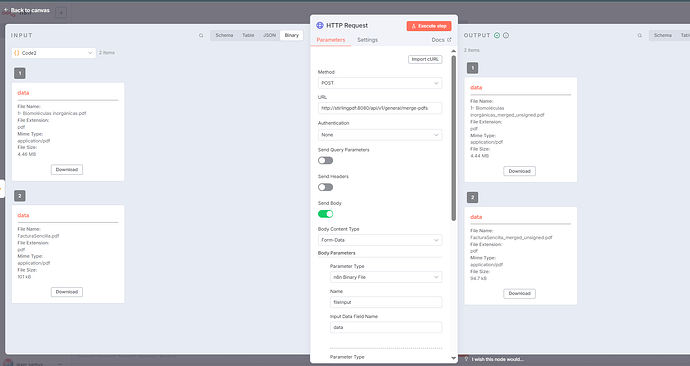Click input item number 2 badge
Screen dimensions: 690x366
pyautogui.click(x=20, y=196)
